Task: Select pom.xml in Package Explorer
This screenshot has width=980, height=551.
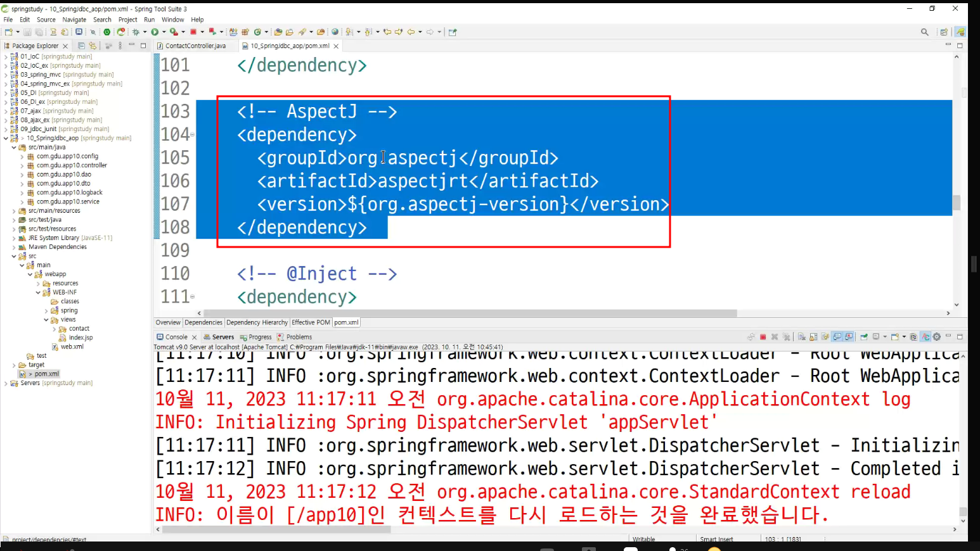Action: pos(46,374)
